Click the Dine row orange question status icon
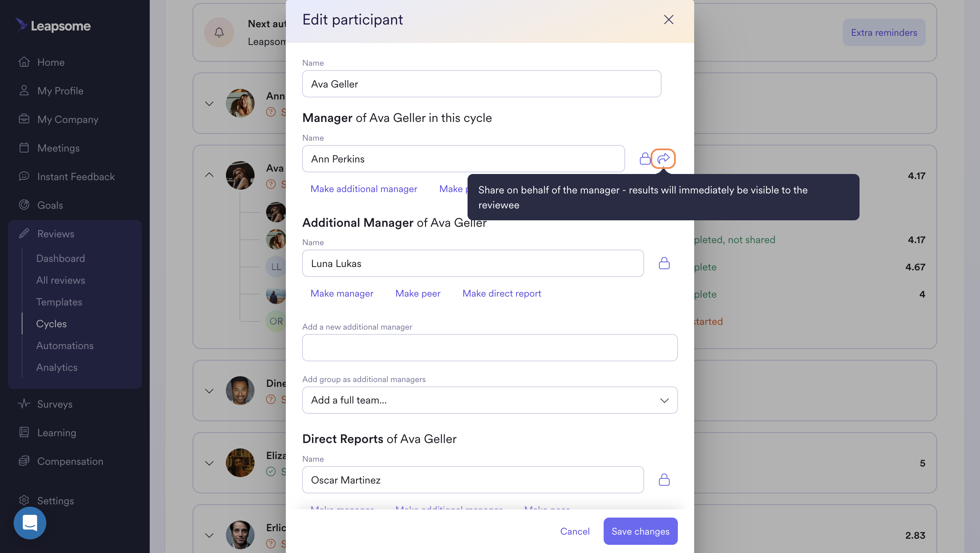980x553 pixels. click(271, 399)
